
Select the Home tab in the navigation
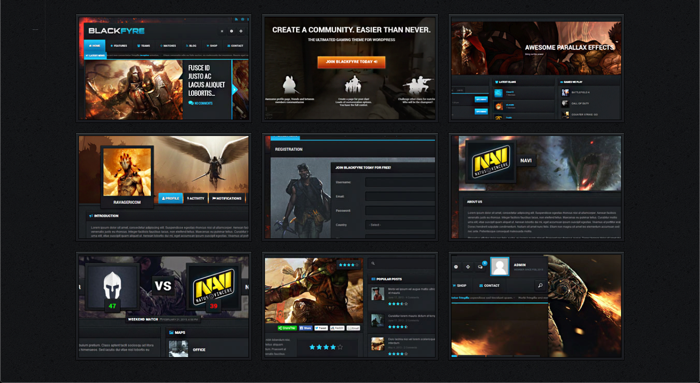[x=95, y=46]
